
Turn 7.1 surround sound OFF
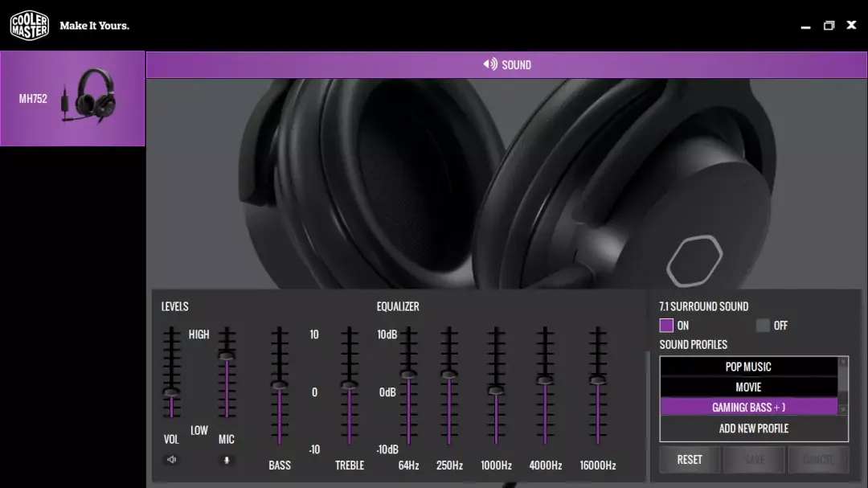763,325
